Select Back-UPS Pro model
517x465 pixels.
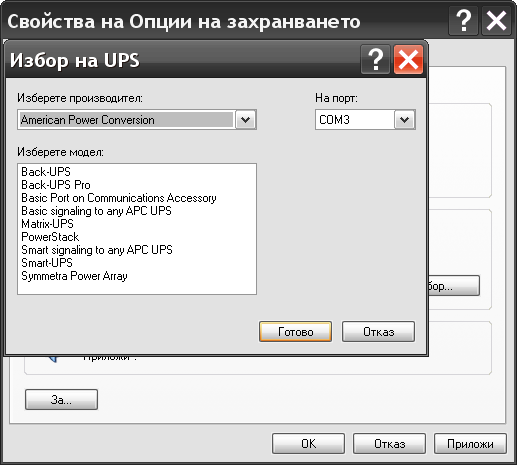tap(56, 185)
